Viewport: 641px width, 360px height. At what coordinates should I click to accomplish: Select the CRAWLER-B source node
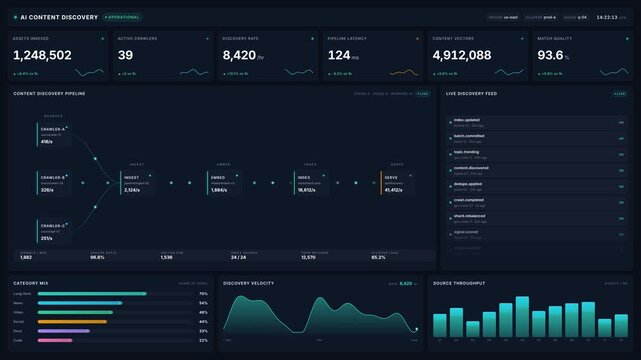tap(54, 183)
